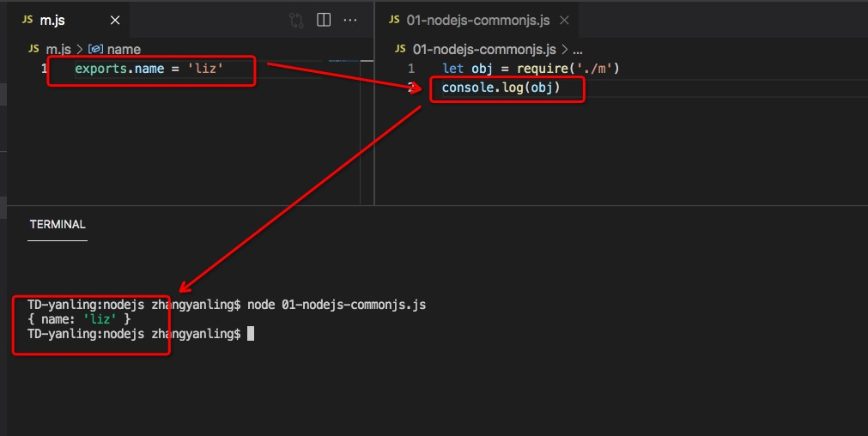Click the name symbol breadcrumb
Screen dimensions: 868x436
point(124,49)
